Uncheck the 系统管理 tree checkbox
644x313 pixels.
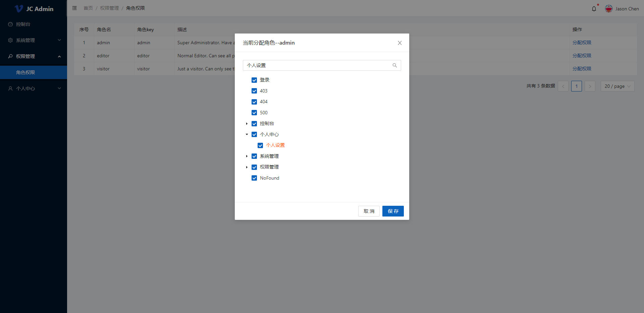pyautogui.click(x=254, y=156)
